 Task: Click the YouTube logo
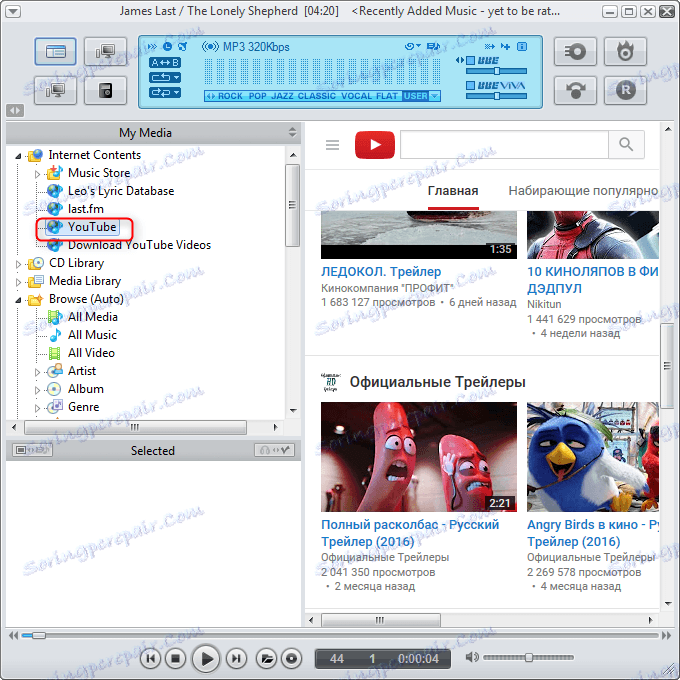click(x=375, y=144)
